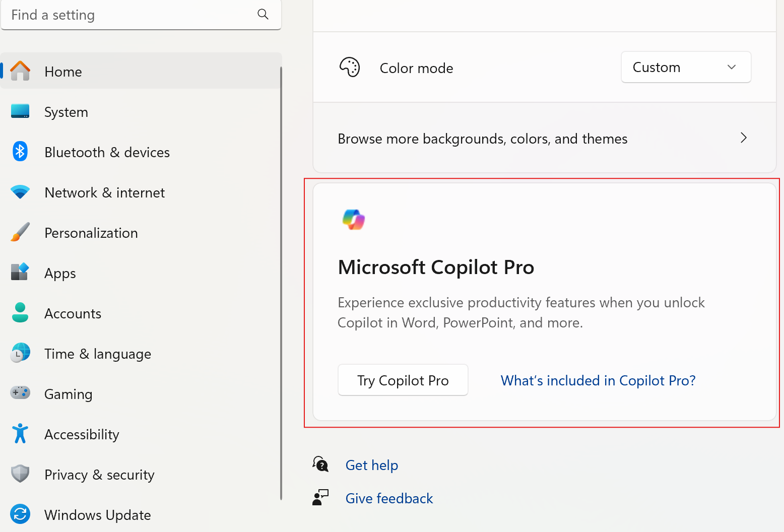This screenshot has width=784, height=532.
Task: Open Accounts label
Action: tap(73, 313)
